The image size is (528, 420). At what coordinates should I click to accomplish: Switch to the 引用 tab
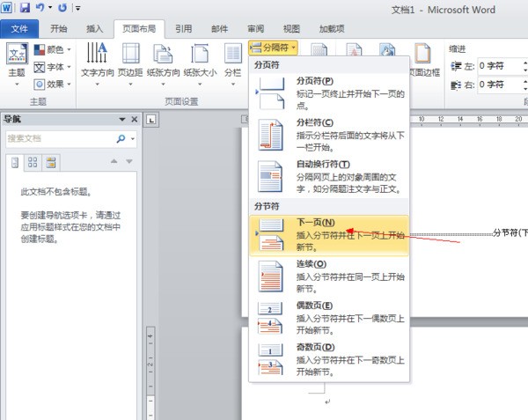pos(184,29)
